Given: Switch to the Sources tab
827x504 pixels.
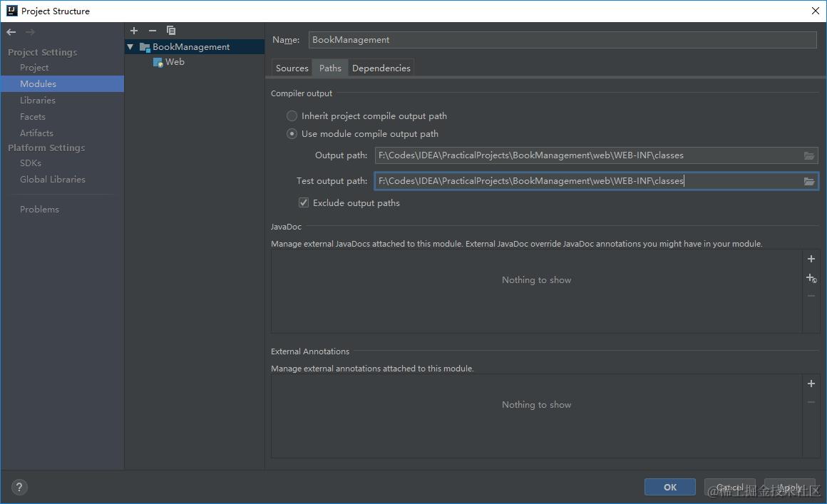Looking at the screenshot, I should (292, 68).
